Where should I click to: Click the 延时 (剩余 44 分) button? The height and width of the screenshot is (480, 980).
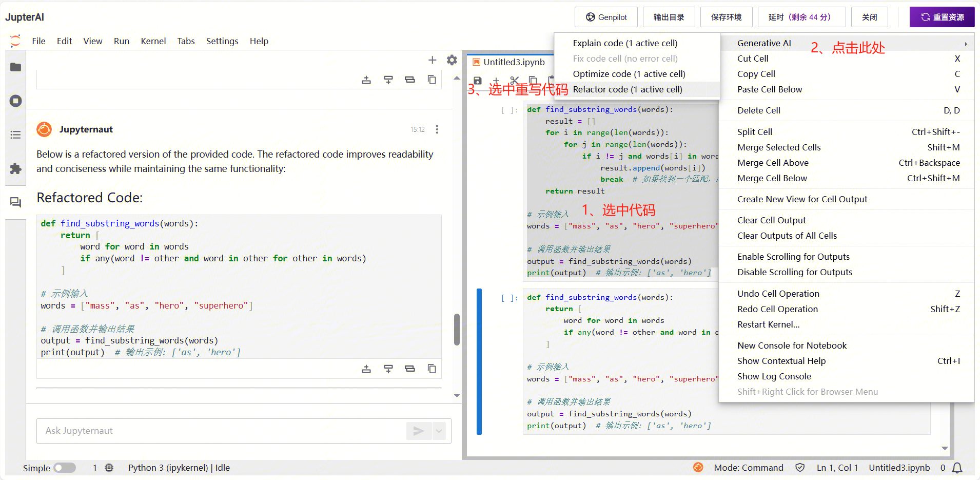[x=801, y=17]
